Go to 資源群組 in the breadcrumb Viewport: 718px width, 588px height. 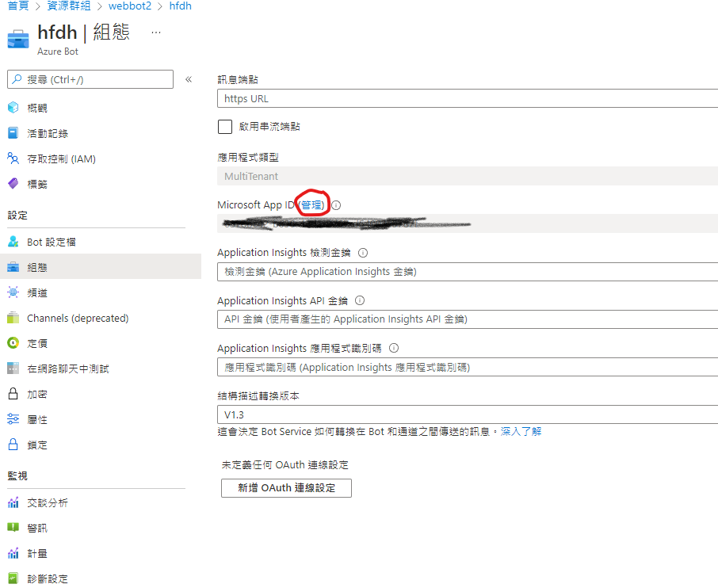(69, 6)
